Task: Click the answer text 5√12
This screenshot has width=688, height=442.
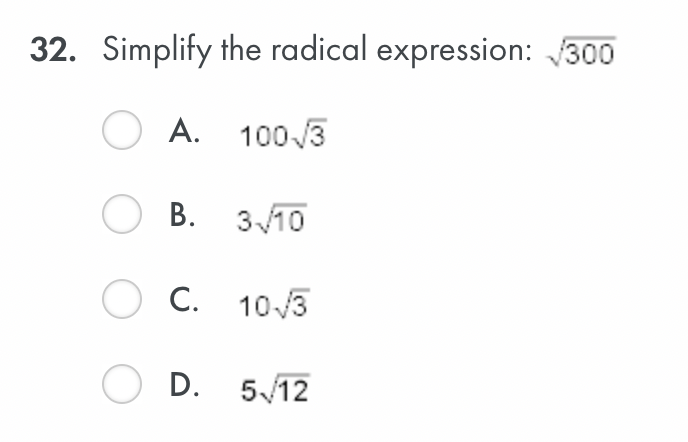Action: [x=274, y=387]
